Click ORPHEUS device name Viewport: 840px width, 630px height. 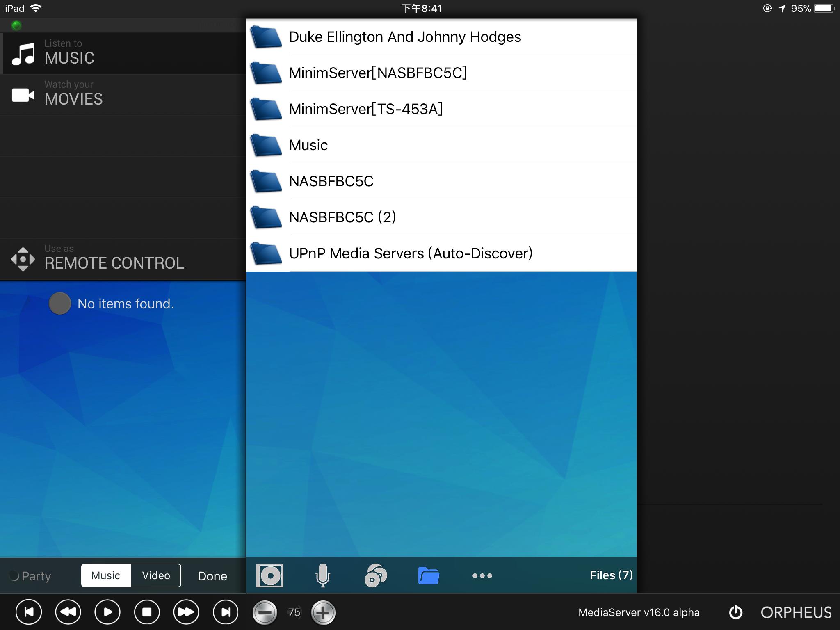click(x=796, y=612)
